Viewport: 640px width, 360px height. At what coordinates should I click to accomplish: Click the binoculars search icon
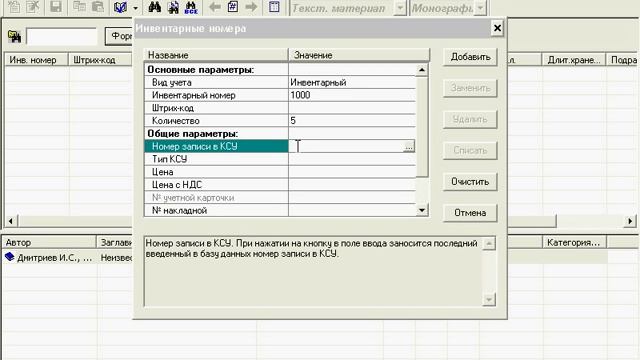pos(154,7)
